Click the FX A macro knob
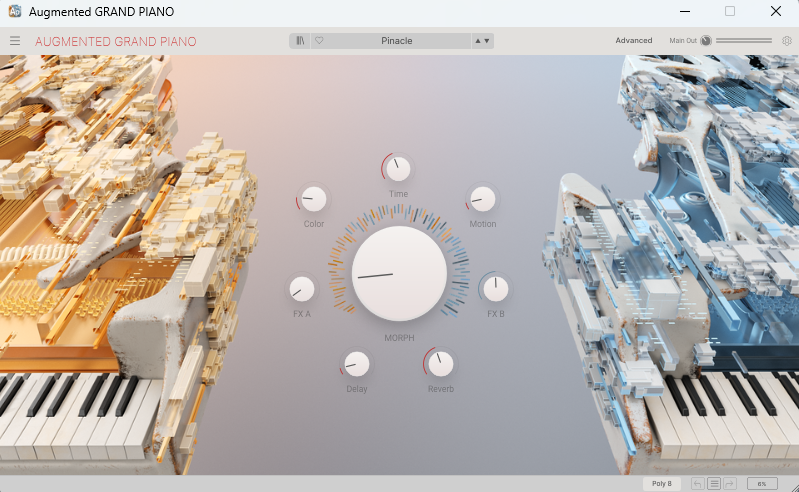 pos(301,289)
